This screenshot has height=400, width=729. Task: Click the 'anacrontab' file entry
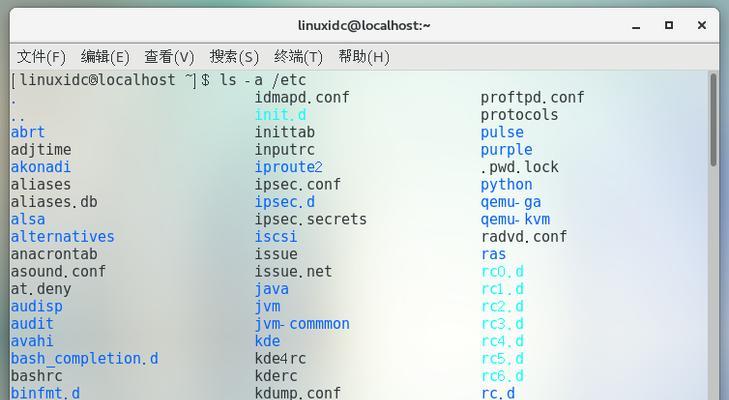click(54, 254)
